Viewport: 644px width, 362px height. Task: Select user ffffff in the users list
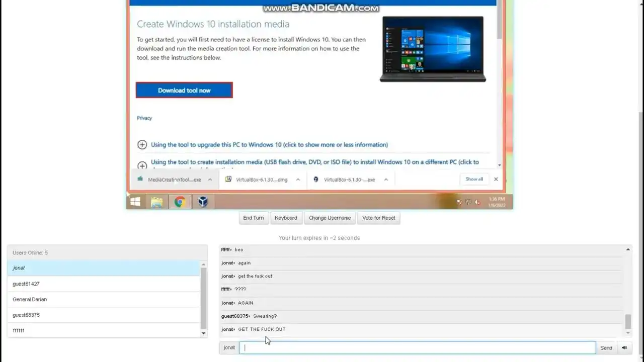[104, 330]
